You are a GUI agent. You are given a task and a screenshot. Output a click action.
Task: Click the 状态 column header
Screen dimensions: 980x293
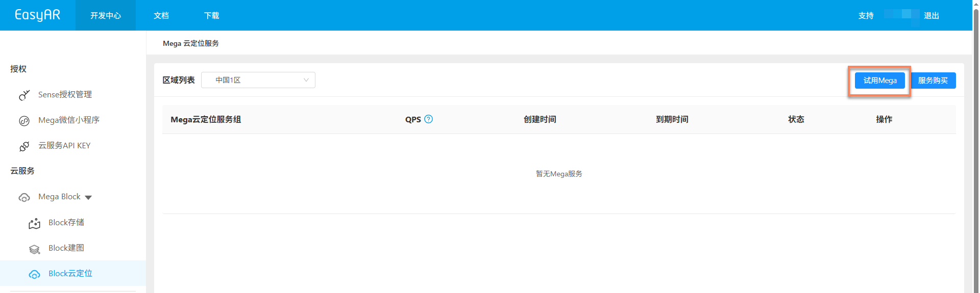point(796,119)
